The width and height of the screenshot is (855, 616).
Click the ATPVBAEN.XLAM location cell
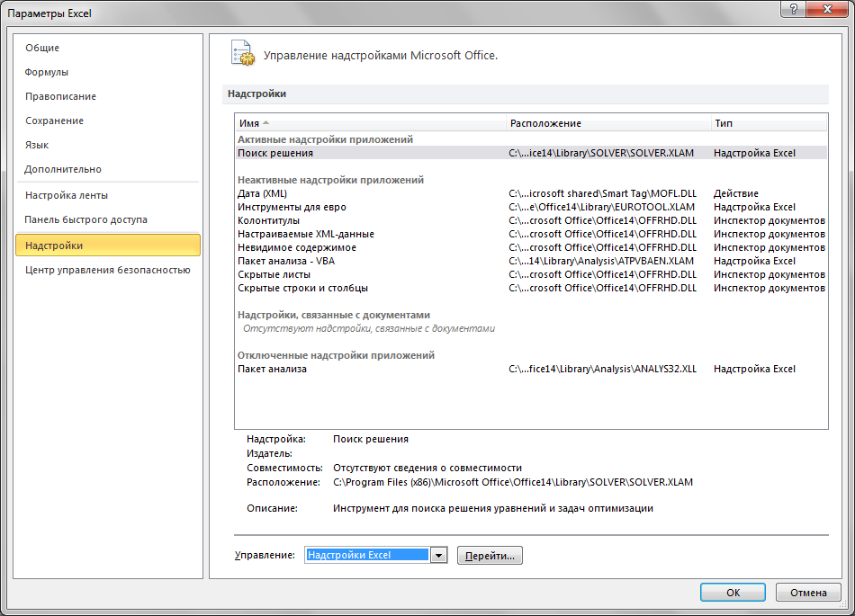point(601,261)
